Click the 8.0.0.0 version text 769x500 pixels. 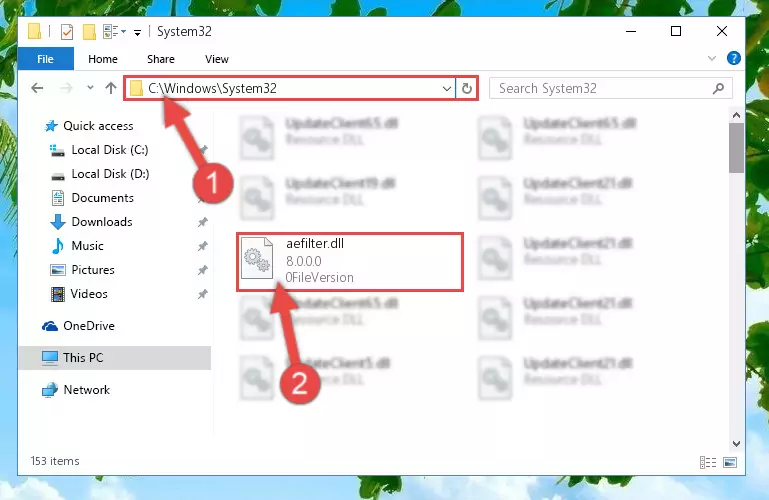304,261
